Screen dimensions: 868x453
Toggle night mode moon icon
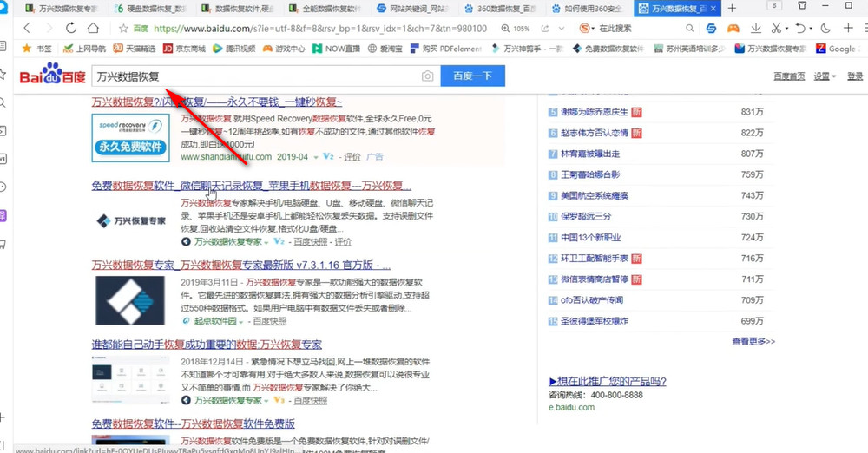[x=825, y=29]
